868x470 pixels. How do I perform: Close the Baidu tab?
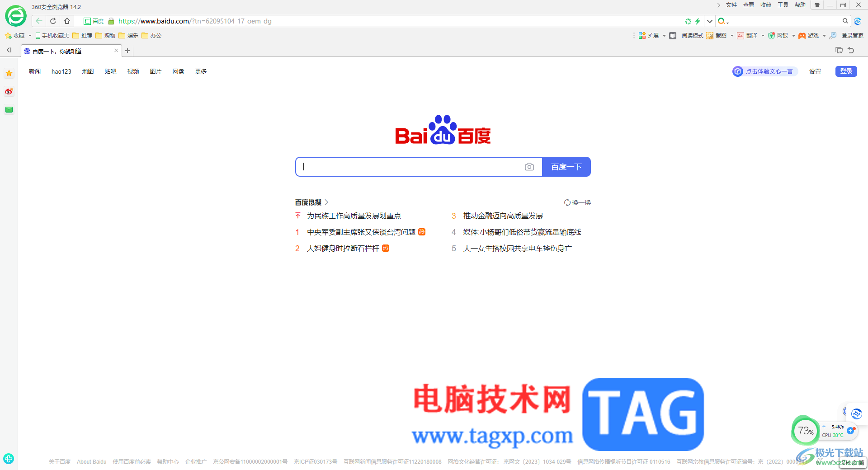click(x=116, y=51)
